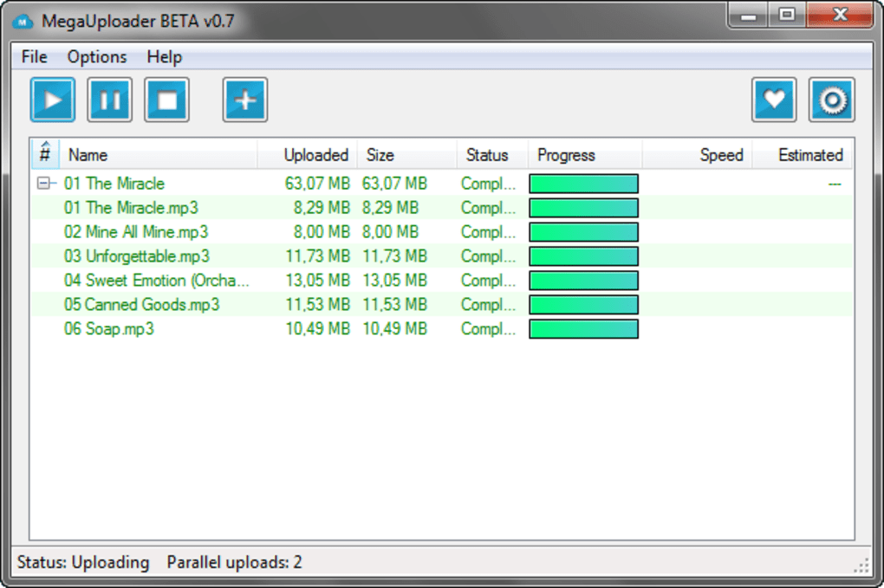Pause uploads using the pause icon
Image resolution: width=884 pixels, height=588 pixels.
point(110,100)
